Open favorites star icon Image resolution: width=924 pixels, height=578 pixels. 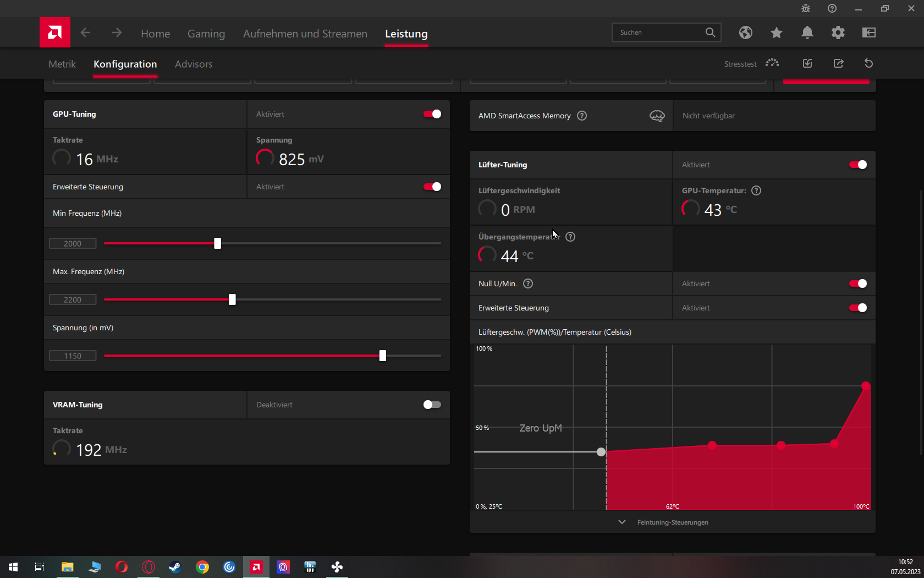[x=776, y=32]
